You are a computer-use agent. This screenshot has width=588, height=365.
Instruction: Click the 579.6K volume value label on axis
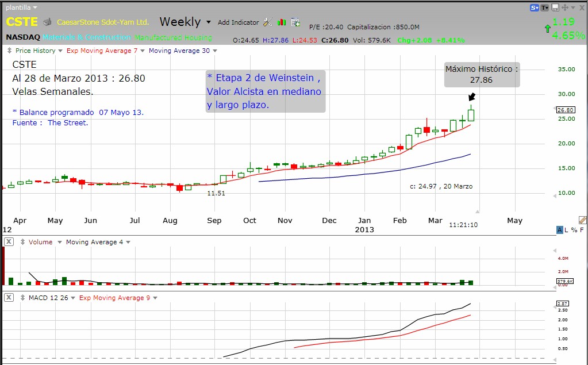coord(565,281)
